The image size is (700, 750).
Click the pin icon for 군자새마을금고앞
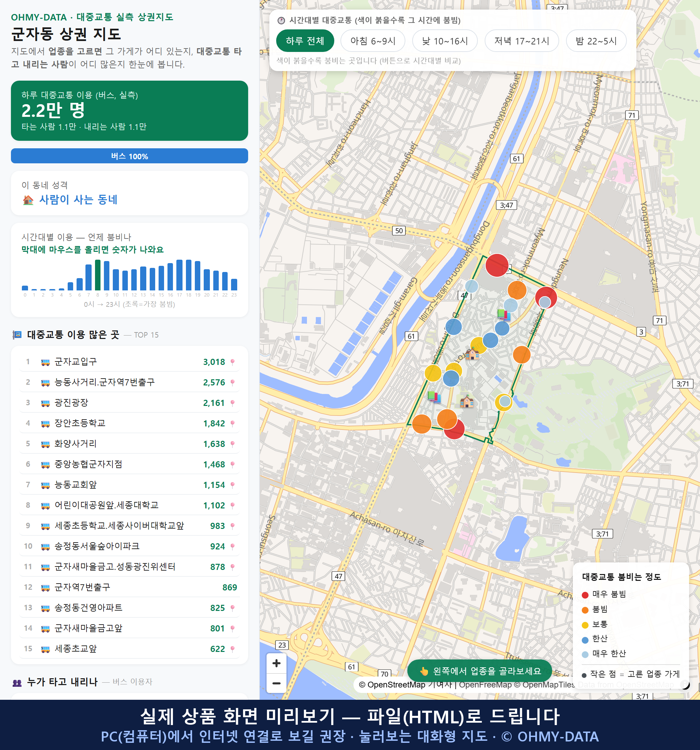[232, 628]
